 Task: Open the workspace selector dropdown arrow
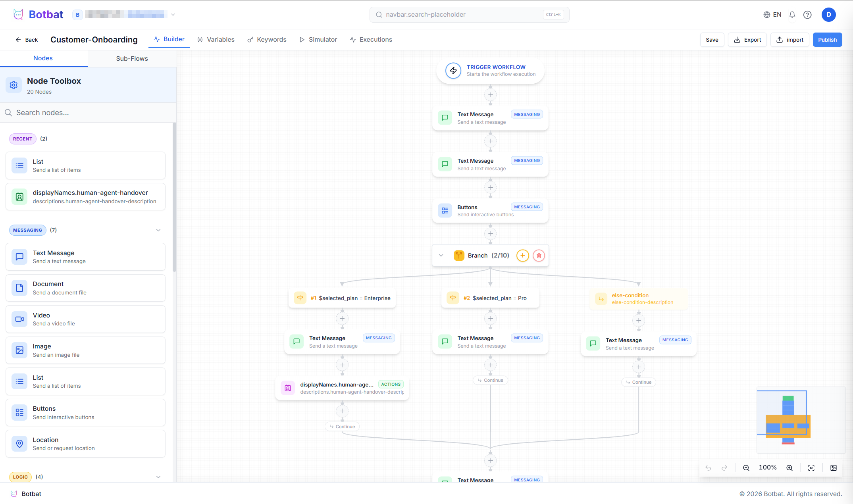(x=173, y=15)
